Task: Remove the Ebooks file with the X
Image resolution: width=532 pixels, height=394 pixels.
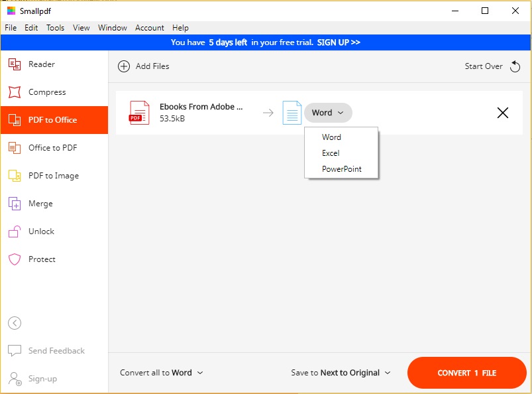Action: coord(503,113)
